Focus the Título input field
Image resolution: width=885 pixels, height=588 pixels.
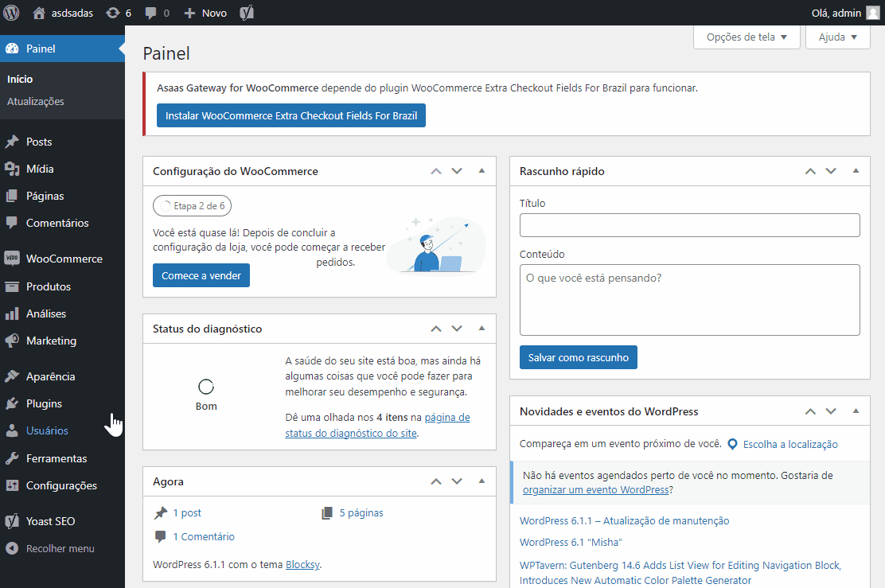pos(690,225)
